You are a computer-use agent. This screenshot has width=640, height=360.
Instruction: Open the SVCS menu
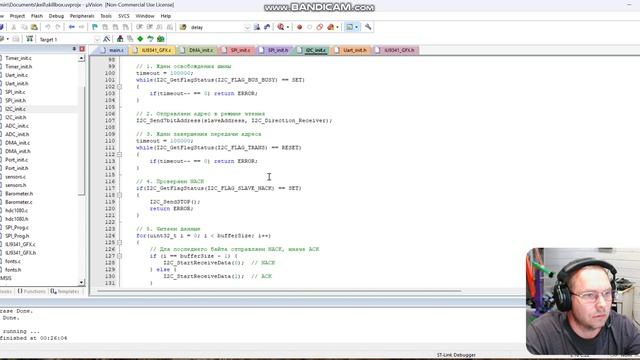pyautogui.click(x=124, y=16)
